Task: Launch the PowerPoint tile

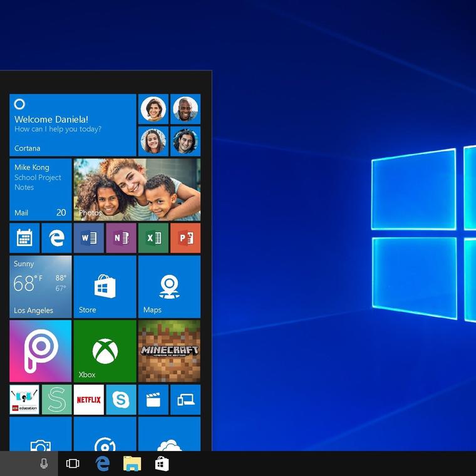Action: [185, 238]
